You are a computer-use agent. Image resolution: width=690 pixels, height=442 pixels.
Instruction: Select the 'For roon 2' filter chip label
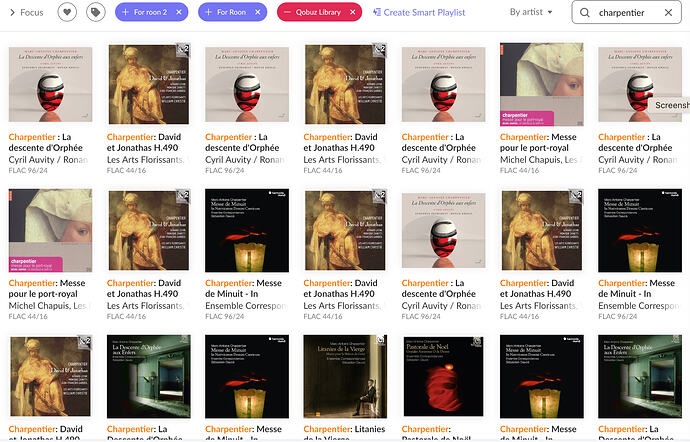point(150,12)
